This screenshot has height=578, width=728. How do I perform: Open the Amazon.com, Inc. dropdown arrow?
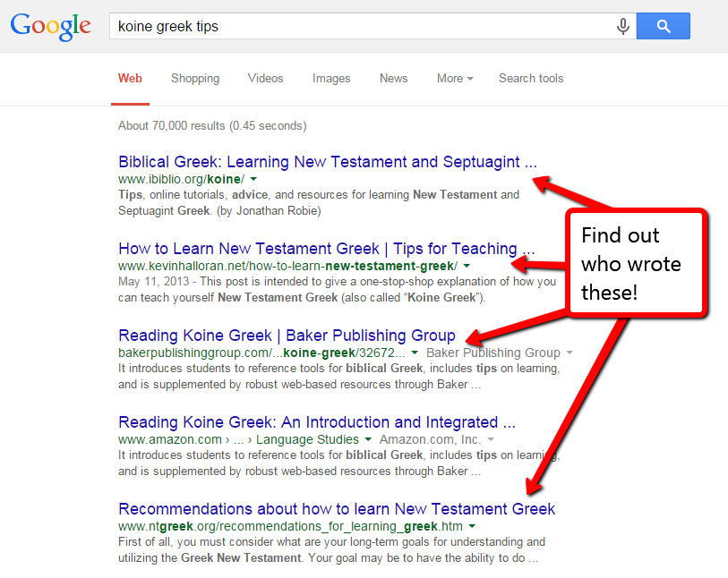(490, 439)
